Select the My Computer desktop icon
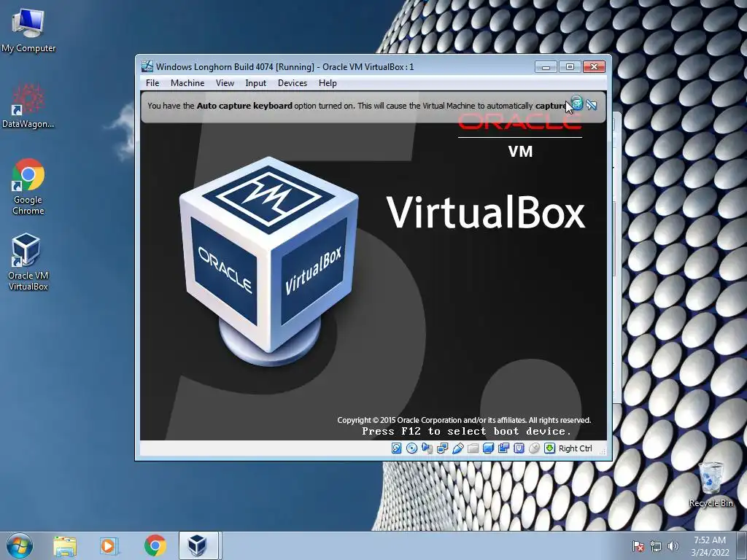 [x=28, y=31]
